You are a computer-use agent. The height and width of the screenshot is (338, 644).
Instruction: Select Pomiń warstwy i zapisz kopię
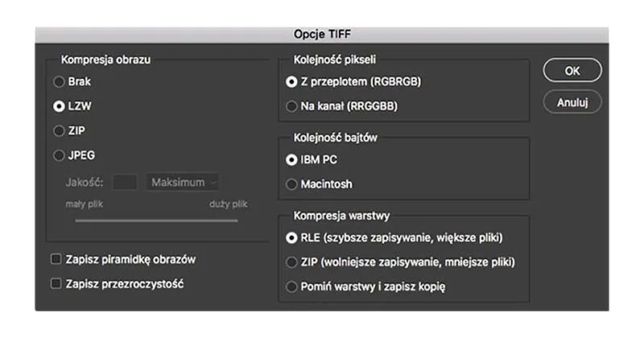click(291, 286)
